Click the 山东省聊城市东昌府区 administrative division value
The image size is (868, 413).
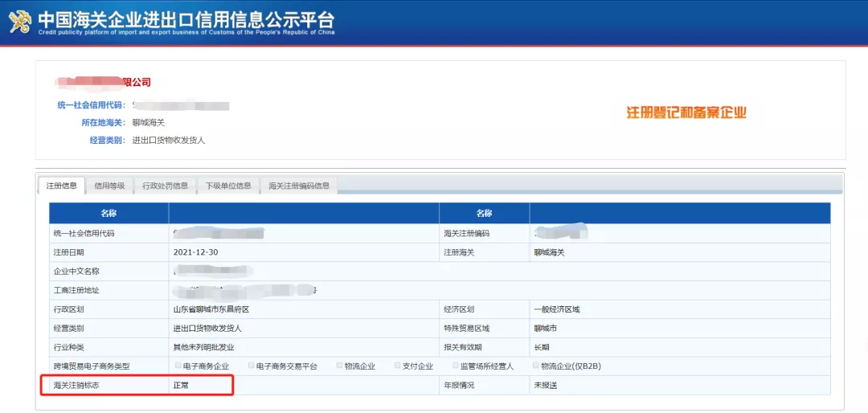(211, 309)
